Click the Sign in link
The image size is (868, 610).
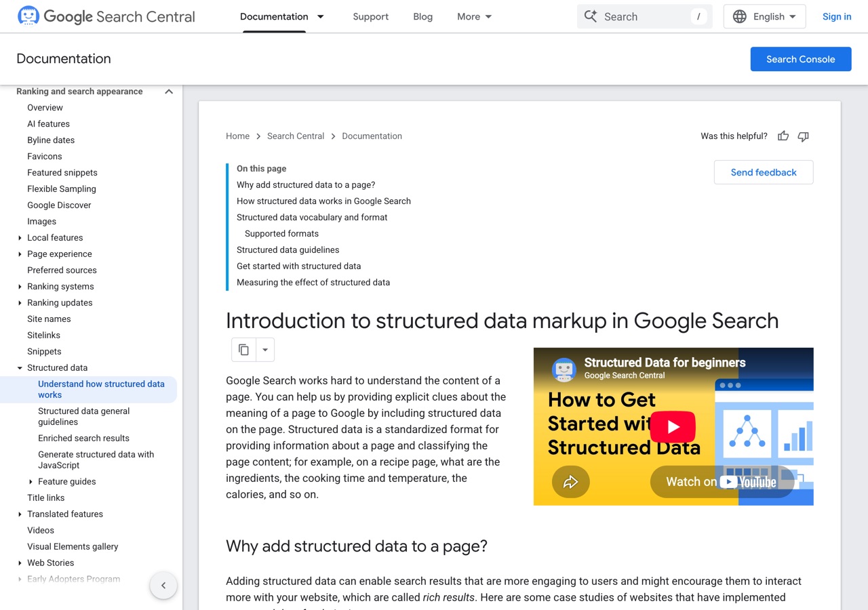[x=837, y=16]
